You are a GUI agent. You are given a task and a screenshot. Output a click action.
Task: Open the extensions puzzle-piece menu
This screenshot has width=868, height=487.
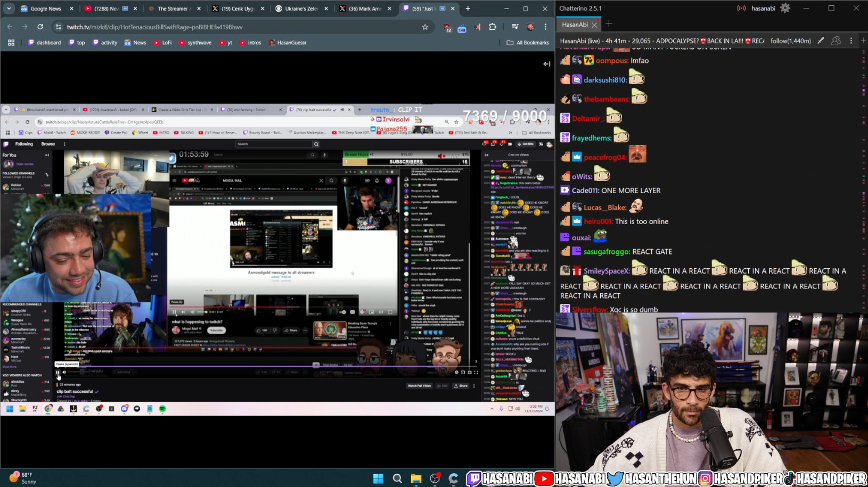point(493,27)
